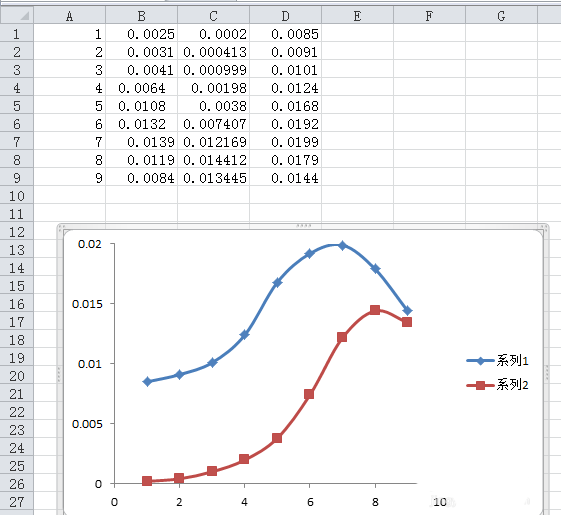Select column E header
Viewport: 561px width, 521px height.
pyautogui.click(x=357, y=15)
